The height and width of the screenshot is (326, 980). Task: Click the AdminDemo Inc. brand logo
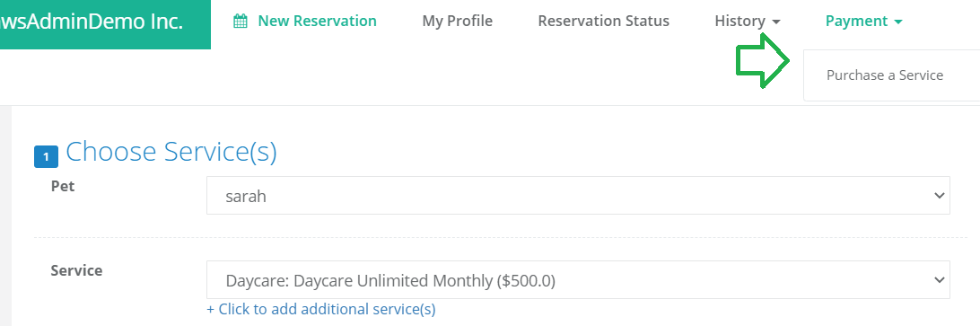pos(105,22)
